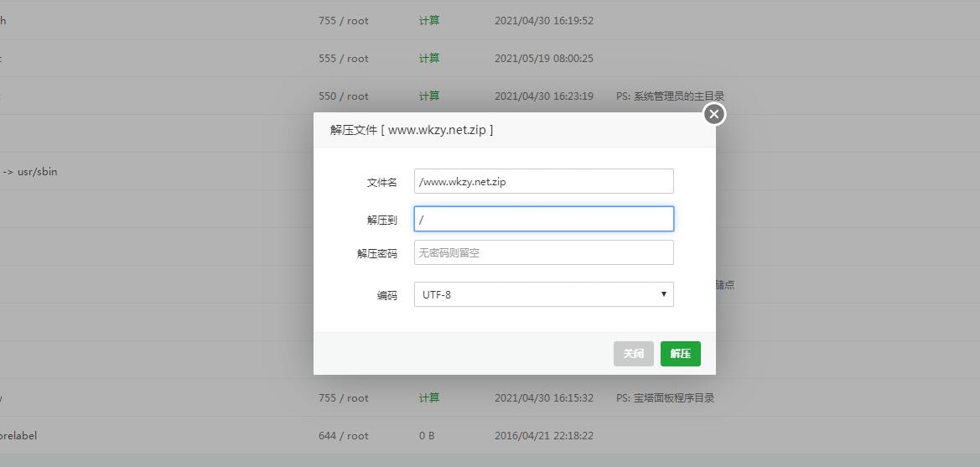Open the 编码 UTF-8 dropdown
Image resolution: width=980 pixels, height=467 pixels.
coord(543,294)
